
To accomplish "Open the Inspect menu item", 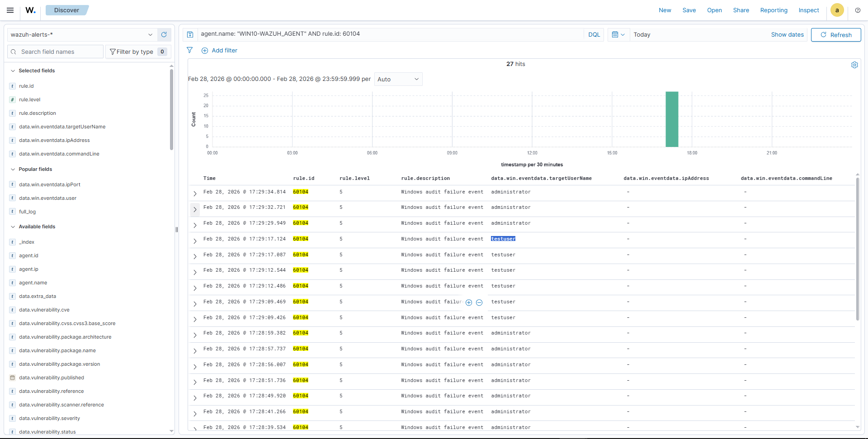I will pyautogui.click(x=808, y=10).
